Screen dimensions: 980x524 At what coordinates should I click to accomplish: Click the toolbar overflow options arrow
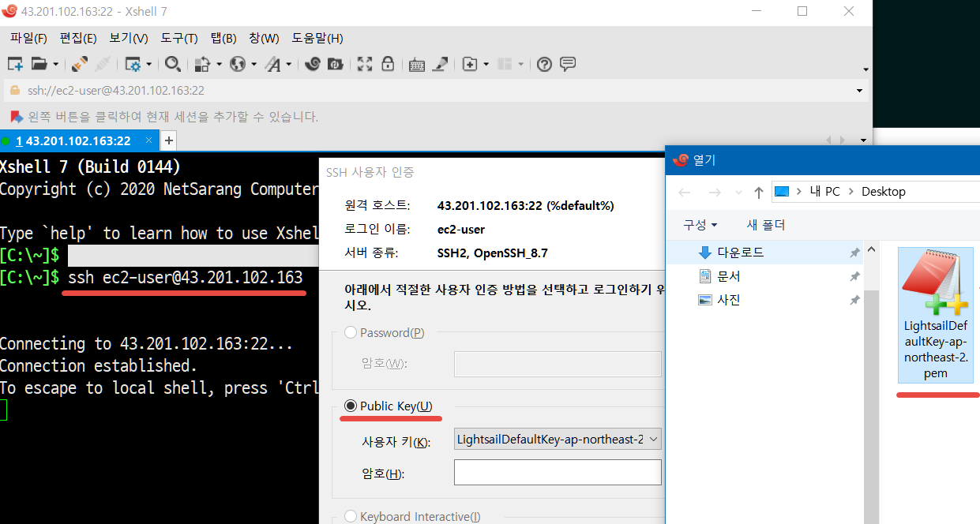tap(866, 70)
